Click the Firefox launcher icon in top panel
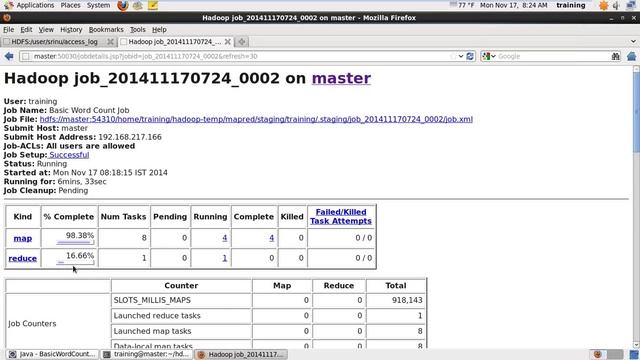640x360 pixels. point(122,5)
